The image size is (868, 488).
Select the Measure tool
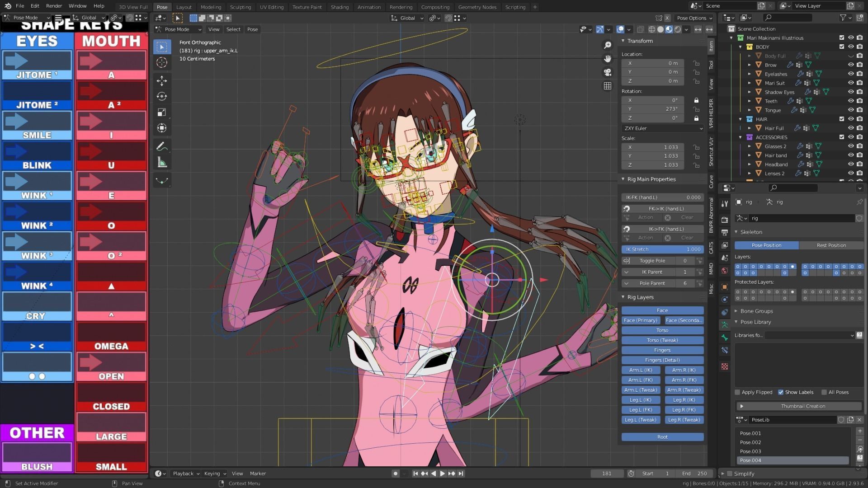162,162
